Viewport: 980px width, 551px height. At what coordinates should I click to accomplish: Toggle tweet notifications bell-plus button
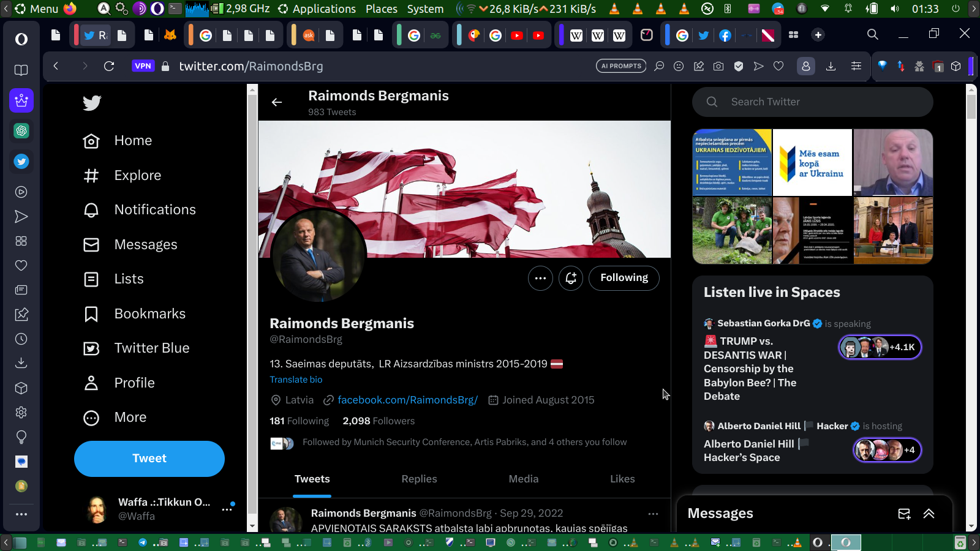click(x=571, y=278)
